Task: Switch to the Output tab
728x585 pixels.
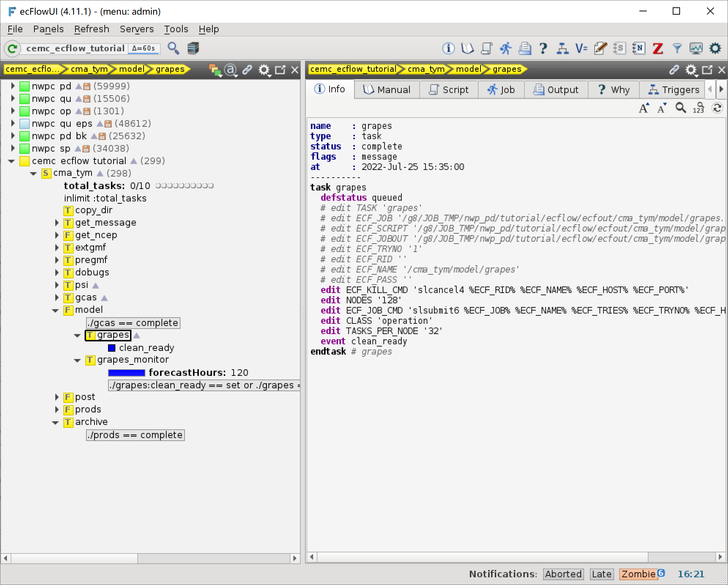Action: point(556,90)
